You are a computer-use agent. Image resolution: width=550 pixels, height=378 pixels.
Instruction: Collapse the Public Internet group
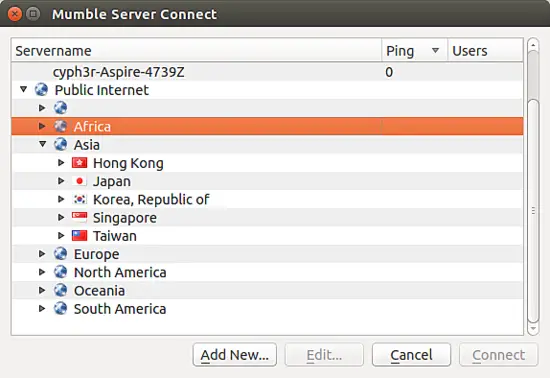click(24, 89)
